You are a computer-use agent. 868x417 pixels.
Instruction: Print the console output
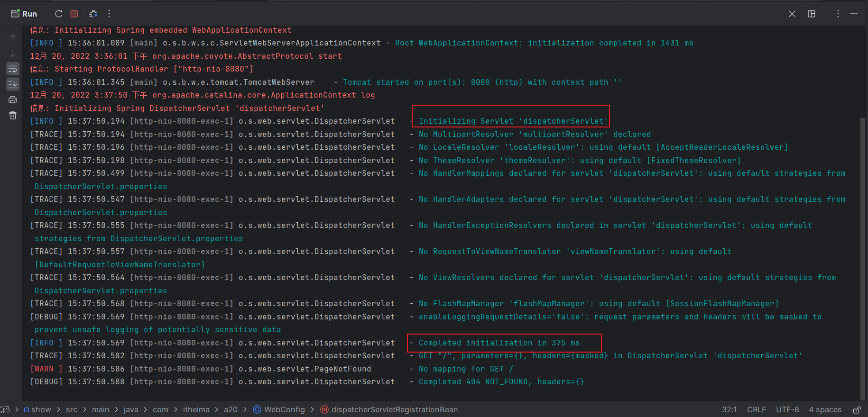tap(13, 100)
